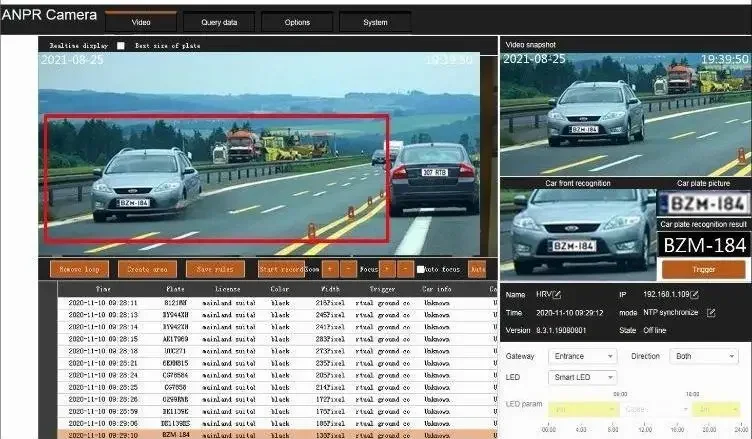Click the Zoom plus button
752x439 pixels.
tap(329, 269)
